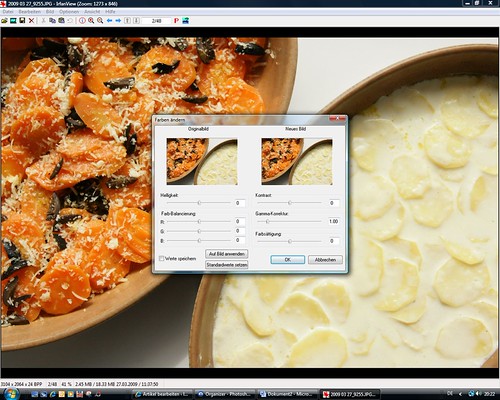500x400 pixels.
Task: Jump to next page with down arrow icon
Action: pyautogui.click(x=136, y=21)
